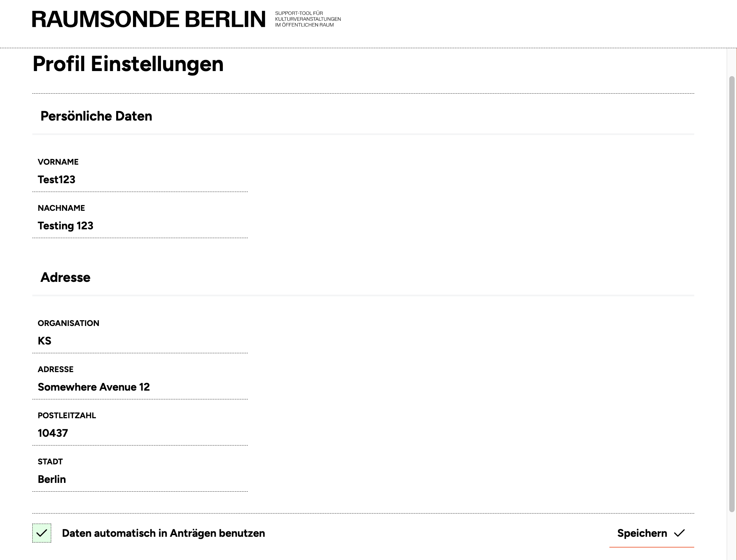
Task: Click the support-tool tagline beside the logo
Action: point(308,19)
